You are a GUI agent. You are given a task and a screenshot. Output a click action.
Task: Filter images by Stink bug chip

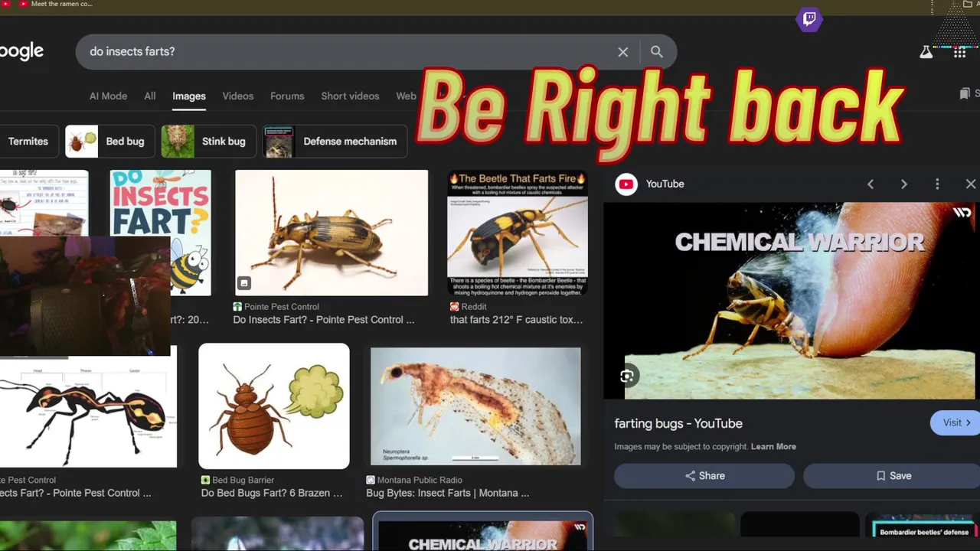(207, 142)
